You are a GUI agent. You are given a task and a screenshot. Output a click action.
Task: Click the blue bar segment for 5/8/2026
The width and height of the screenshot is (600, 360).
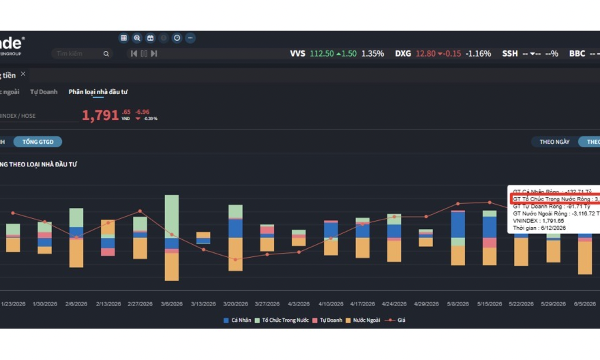coord(458,225)
